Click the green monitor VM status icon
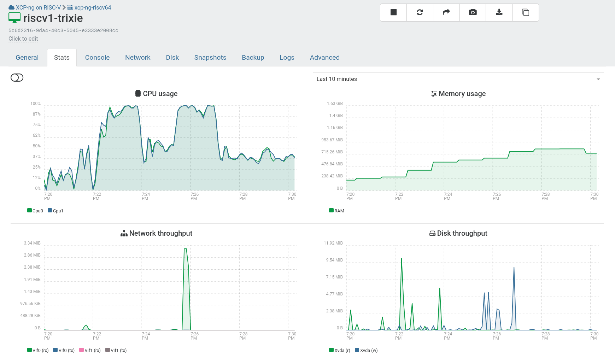This screenshot has height=364, width=615. click(x=14, y=18)
